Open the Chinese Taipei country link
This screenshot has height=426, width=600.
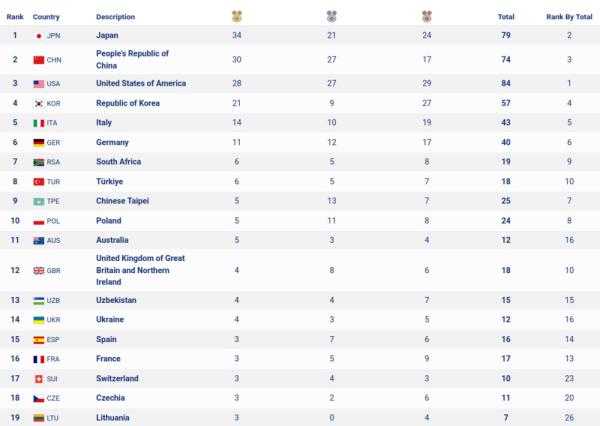(x=122, y=201)
